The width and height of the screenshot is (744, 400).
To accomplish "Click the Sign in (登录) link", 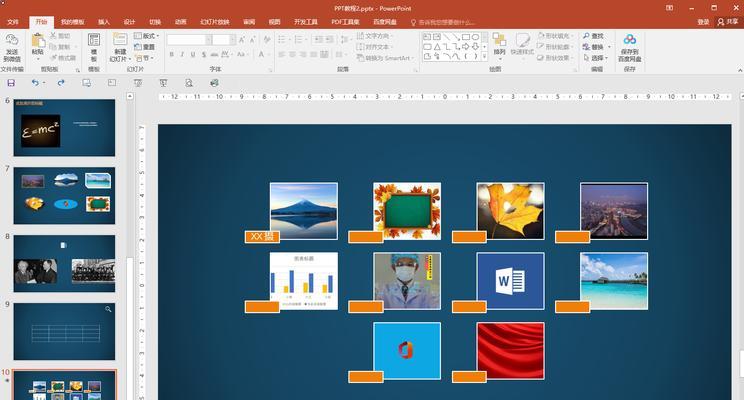I will pyautogui.click(x=703, y=22).
